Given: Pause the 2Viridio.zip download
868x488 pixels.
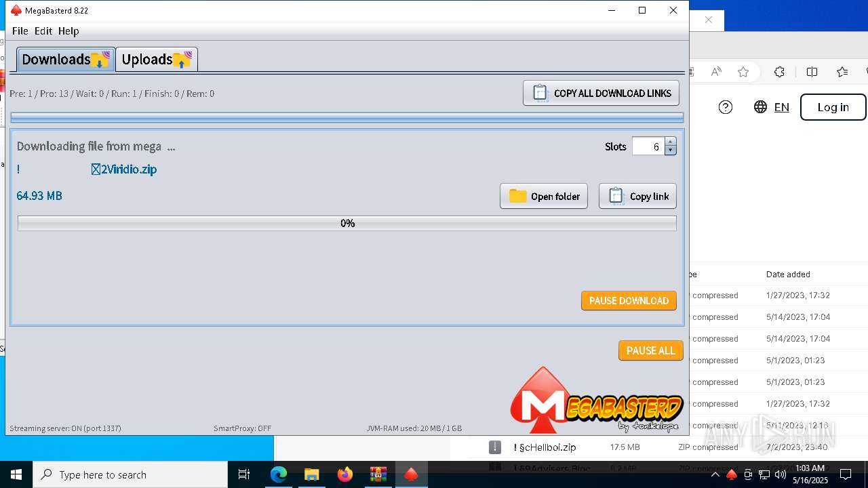Looking at the screenshot, I should (629, 300).
